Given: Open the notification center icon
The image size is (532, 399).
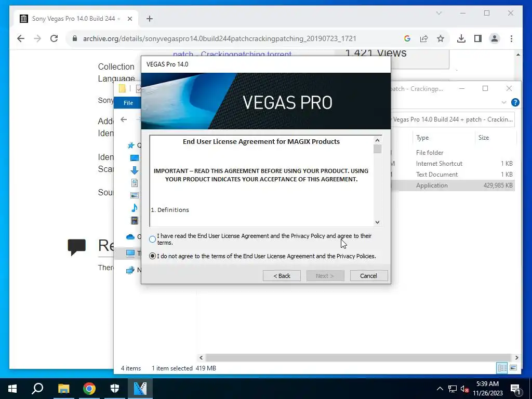Looking at the screenshot, I should [515, 389].
